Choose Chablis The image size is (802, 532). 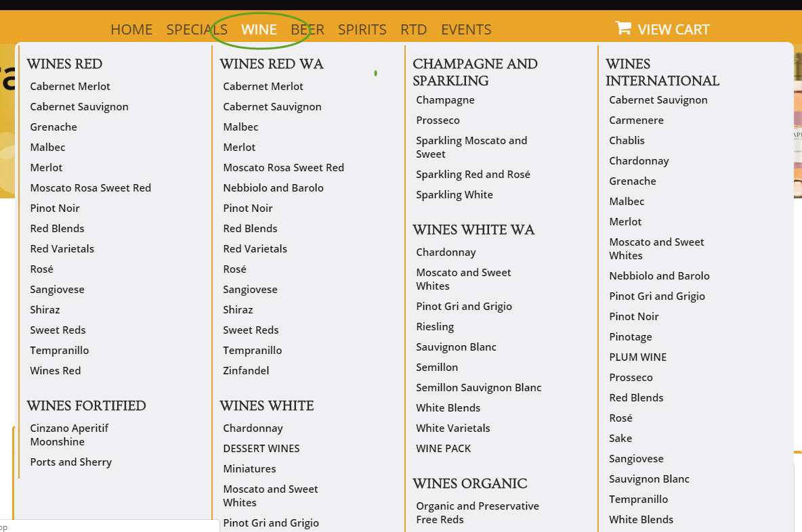pos(627,141)
